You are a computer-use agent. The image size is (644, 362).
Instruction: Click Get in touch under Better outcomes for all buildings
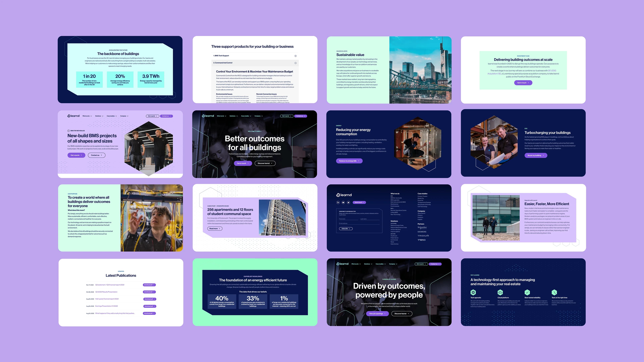243,163
